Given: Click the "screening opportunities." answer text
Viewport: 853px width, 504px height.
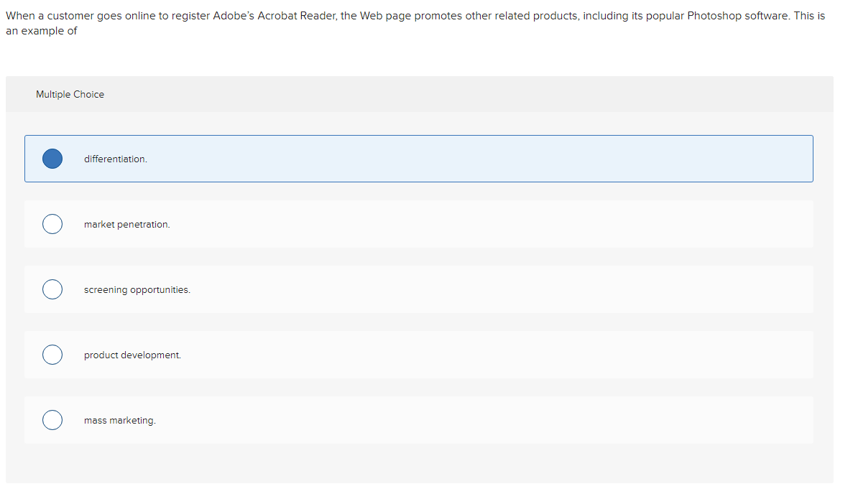Looking at the screenshot, I should coord(137,289).
